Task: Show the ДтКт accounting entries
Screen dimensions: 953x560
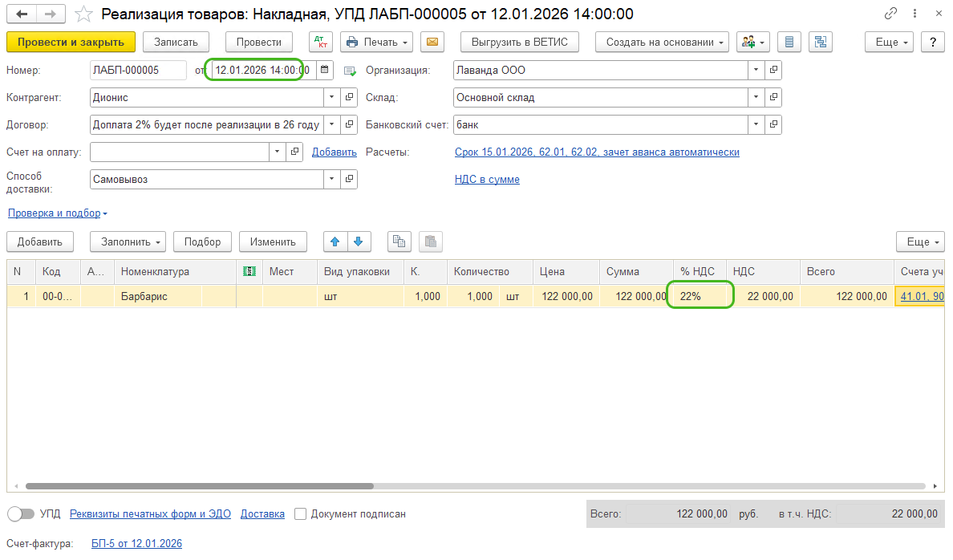Action: pos(320,42)
